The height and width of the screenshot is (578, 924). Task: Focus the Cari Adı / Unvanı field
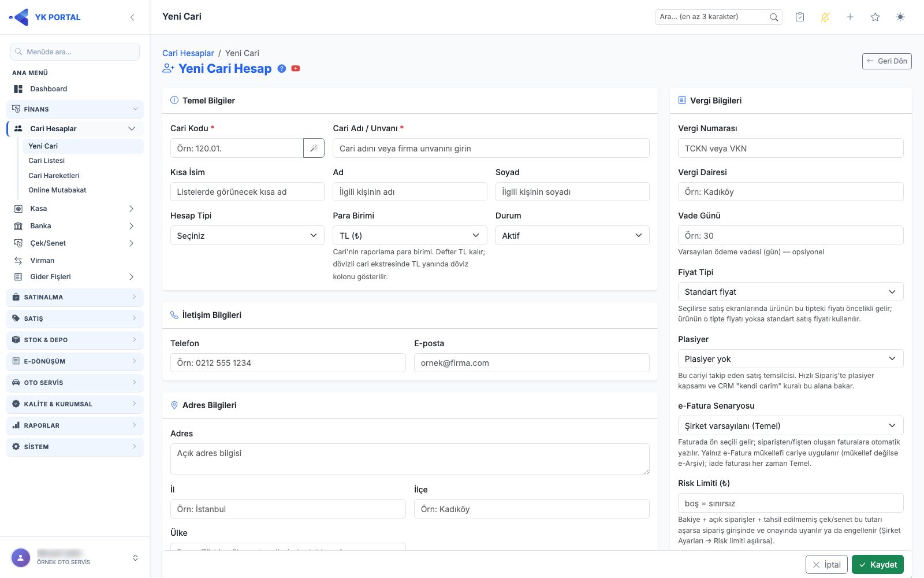491,148
